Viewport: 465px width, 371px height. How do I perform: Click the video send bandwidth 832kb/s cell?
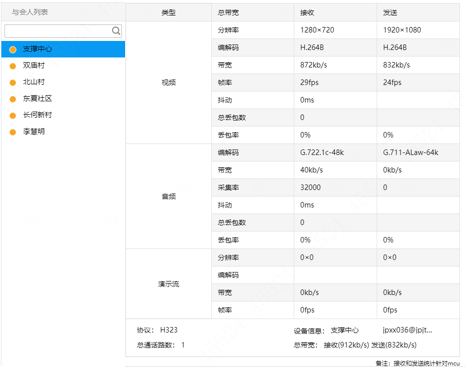[418, 65]
